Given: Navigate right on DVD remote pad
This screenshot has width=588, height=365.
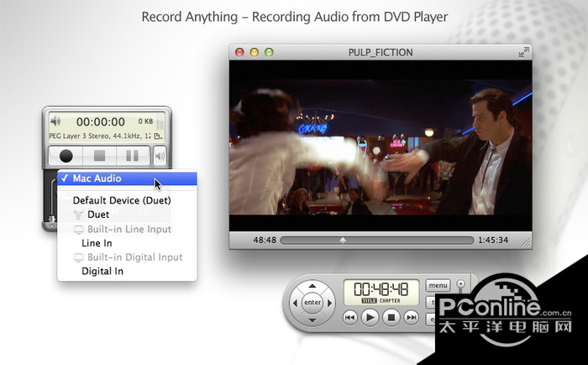Looking at the screenshot, I should coord(329,303).
